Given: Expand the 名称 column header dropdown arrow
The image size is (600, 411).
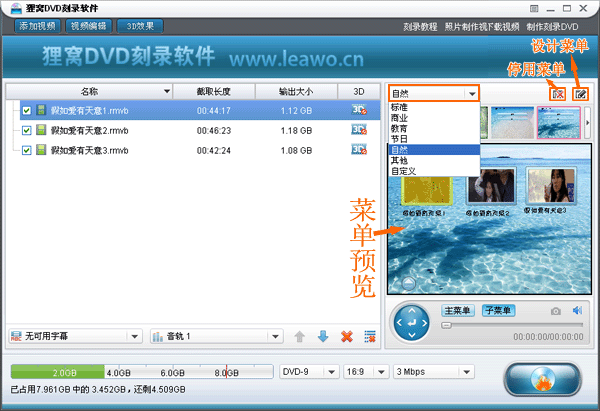Looking at the screenshot, I should click(x=166, y=91).
